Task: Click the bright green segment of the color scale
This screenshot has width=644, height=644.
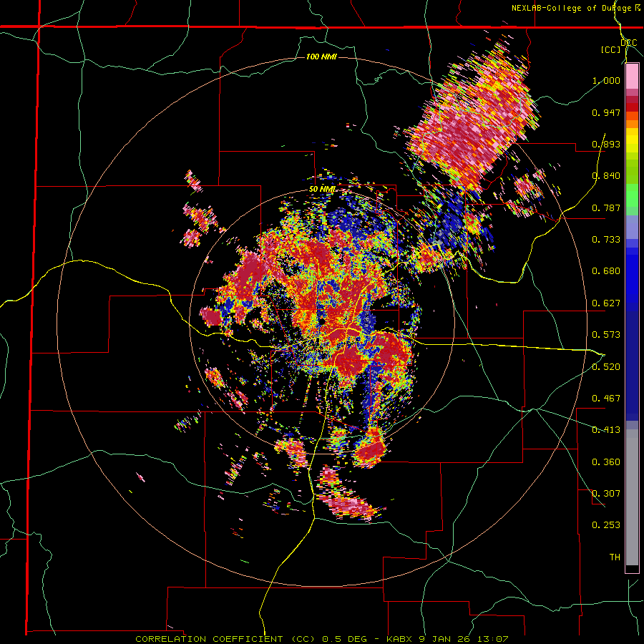Action: click(x=632, y=195)
